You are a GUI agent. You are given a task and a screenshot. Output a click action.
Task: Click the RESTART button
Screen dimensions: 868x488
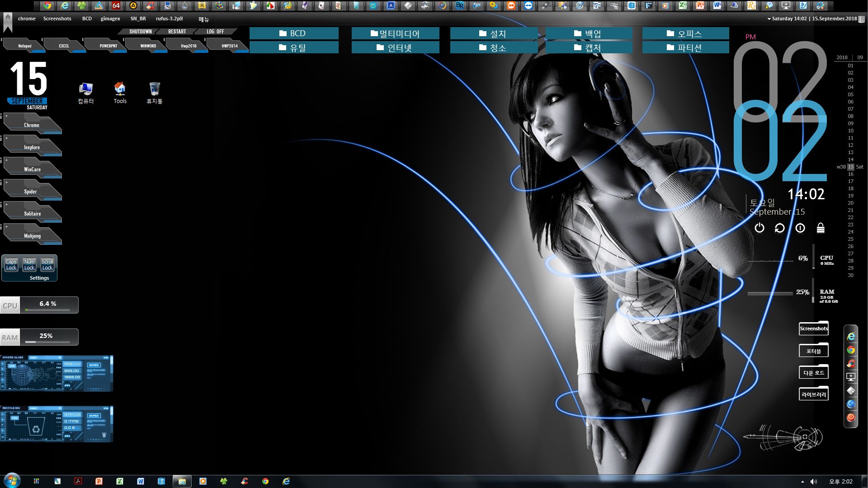(177, 32)
